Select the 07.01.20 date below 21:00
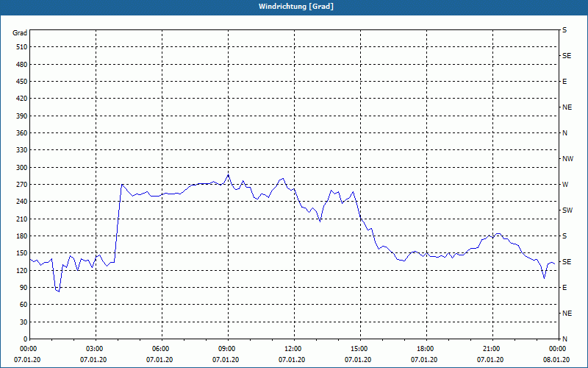The image size is (588, 368). click(x=490, y=360)
